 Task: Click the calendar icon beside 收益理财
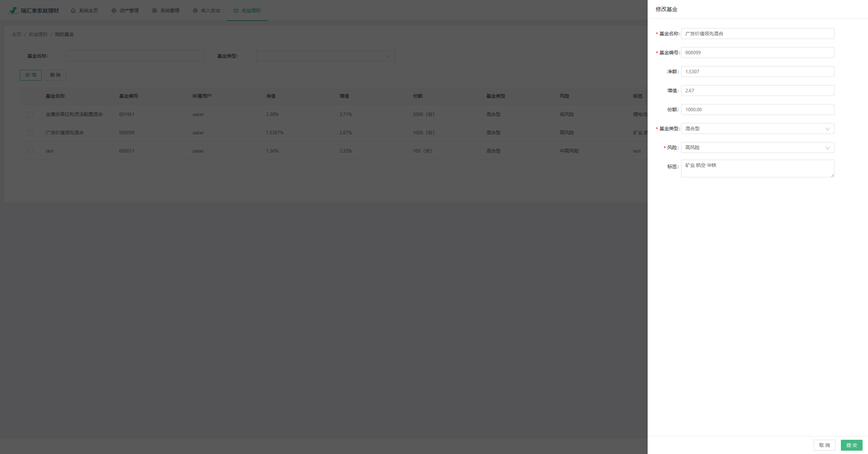click(236, 10)
